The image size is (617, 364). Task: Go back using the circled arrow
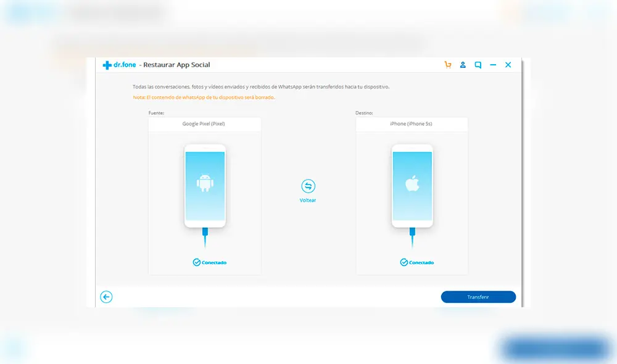coord(106,297)
